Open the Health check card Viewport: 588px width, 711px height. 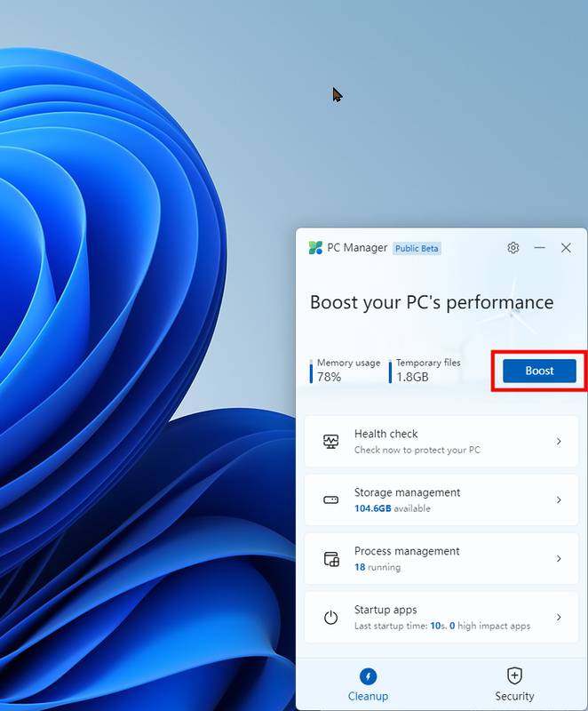tap(441, 441)
